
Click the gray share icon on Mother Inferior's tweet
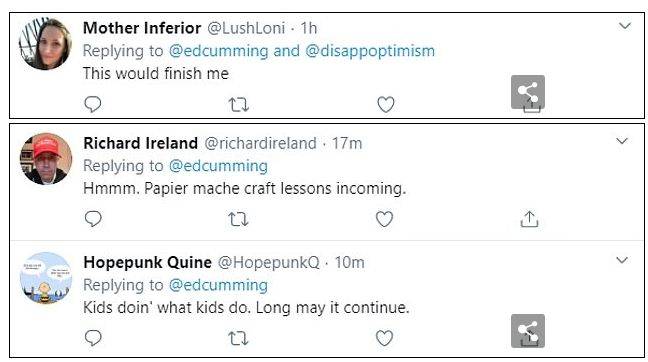point(528,92)
